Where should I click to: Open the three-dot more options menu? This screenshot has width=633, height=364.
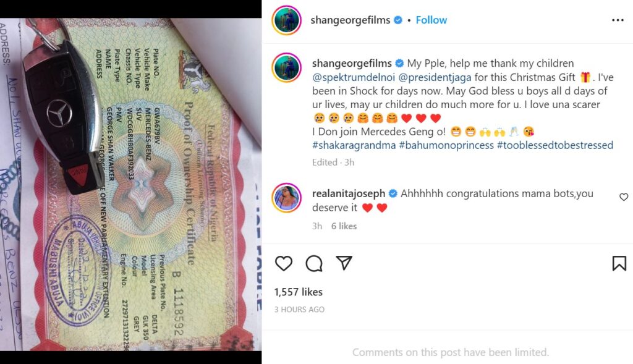pos(618,20)
